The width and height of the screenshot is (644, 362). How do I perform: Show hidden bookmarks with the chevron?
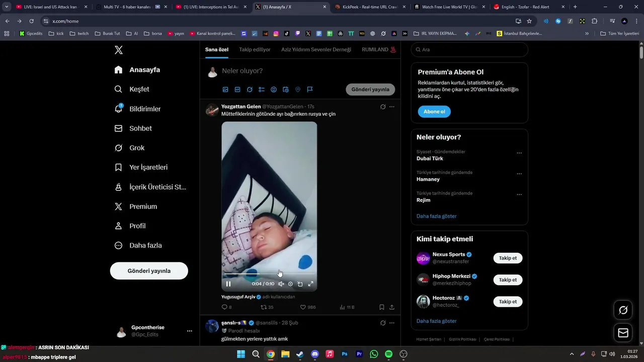587,34
